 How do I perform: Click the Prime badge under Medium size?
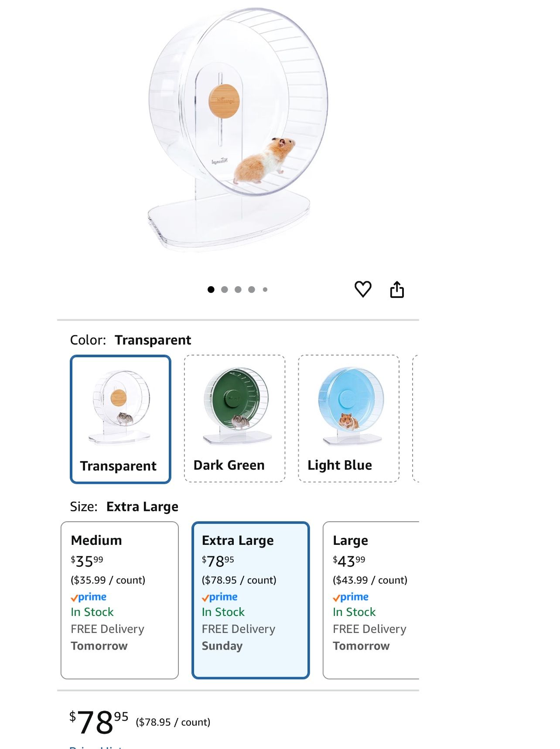coord(89,597)
